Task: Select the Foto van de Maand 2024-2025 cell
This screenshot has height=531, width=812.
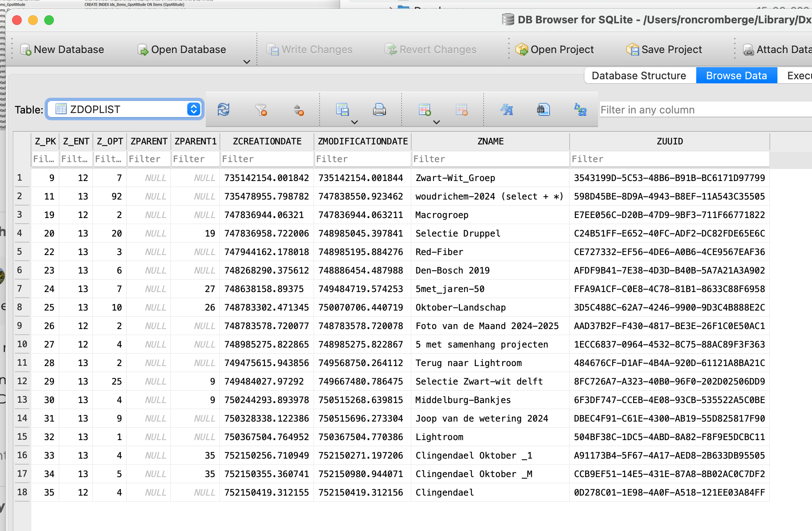Action: click(x=490, y=326)
